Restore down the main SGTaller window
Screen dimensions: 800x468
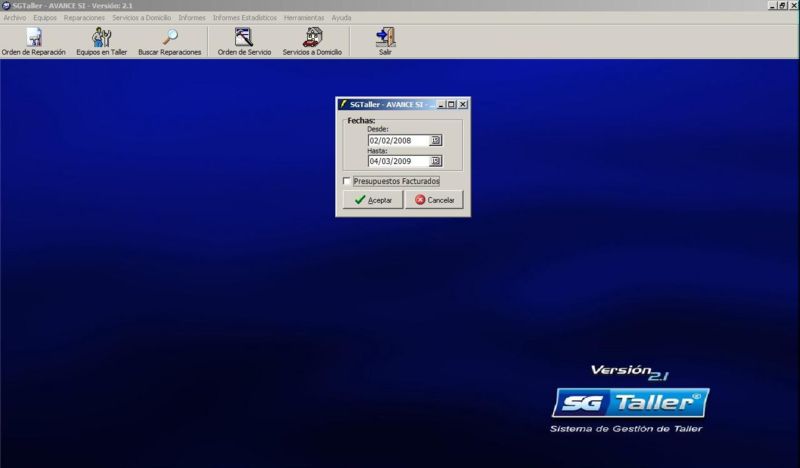point(783,6)
